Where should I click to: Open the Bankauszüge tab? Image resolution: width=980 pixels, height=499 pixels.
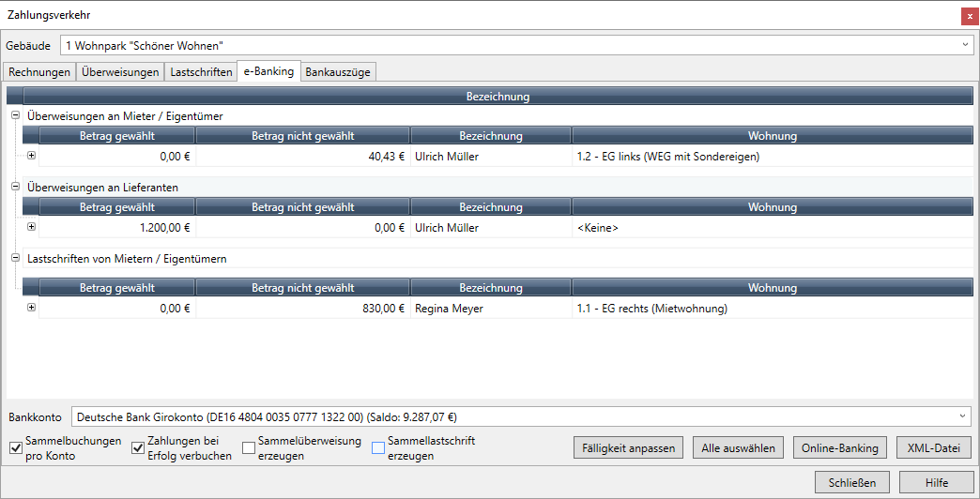tap(339, 72)
